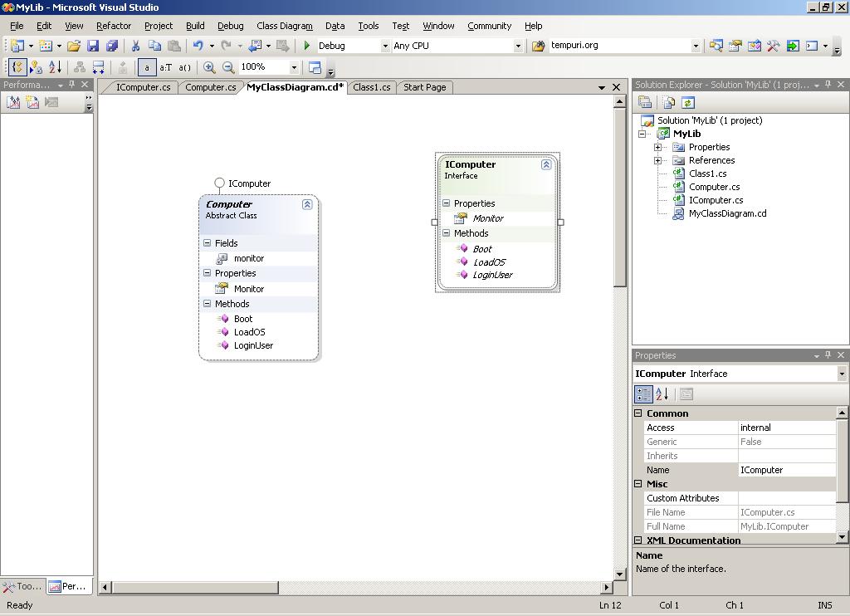Collapse the Methods compartment in IComputer interface
The width and height of the screenshot is (850, 616).
tap(446, 233)
